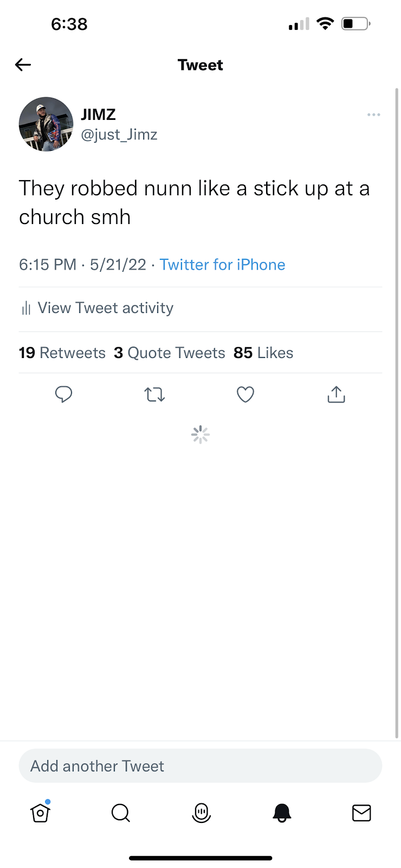Open the Home tab icon
The image size is (401, 868).
click(x=41, y=812)
